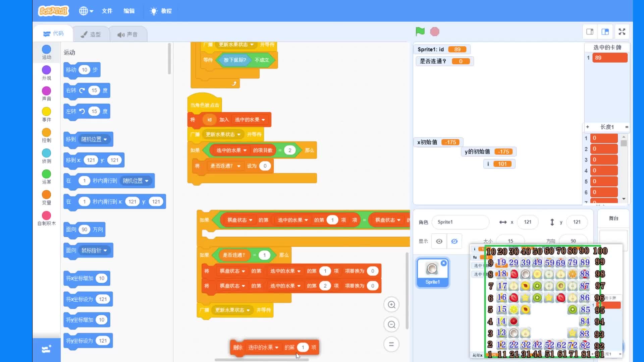The image size is (644, 362).
Task: Click the green flag to run
Action: (420, 32)
